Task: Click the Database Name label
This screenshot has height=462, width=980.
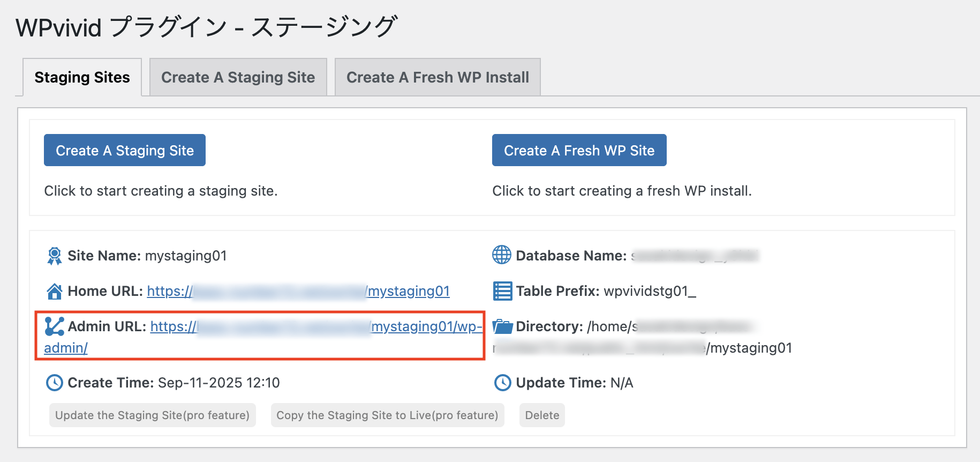Action: coord(571,256)
